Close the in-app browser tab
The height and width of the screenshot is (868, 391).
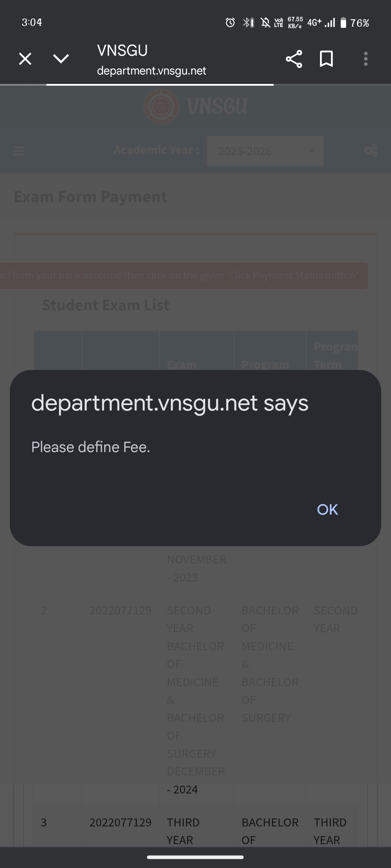(x=25, y=59)
